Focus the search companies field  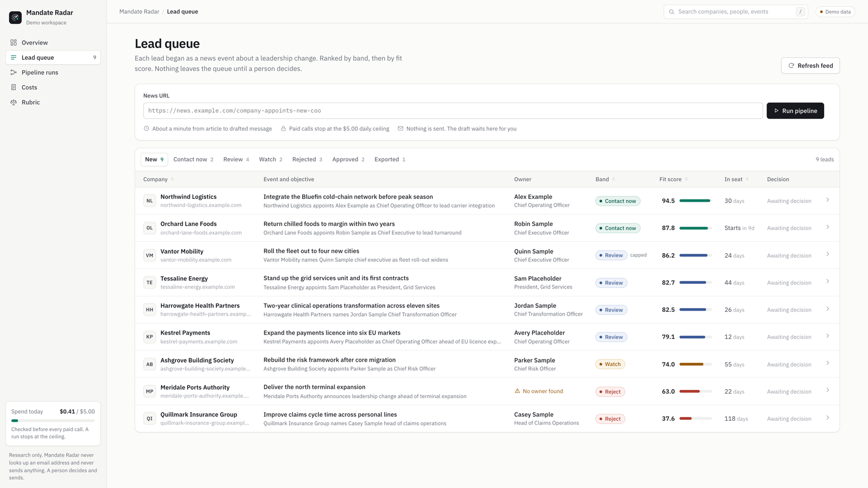pyautogui.click(x=736, y=12)
